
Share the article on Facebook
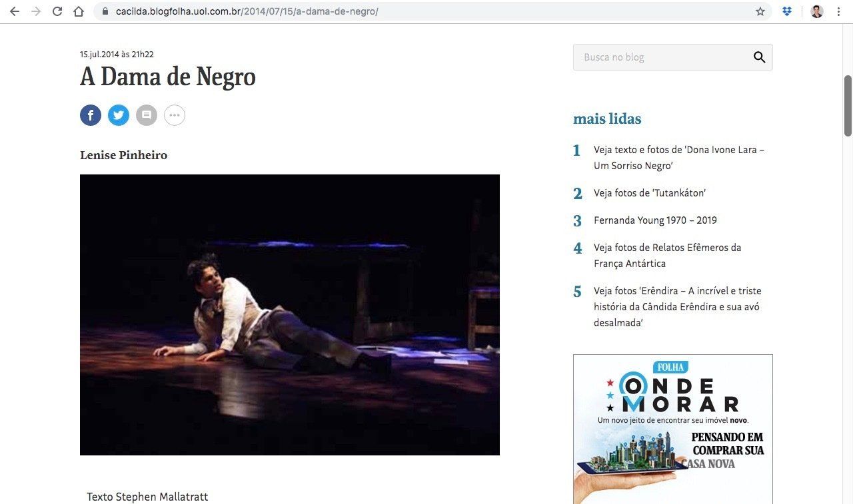(91, 115)
